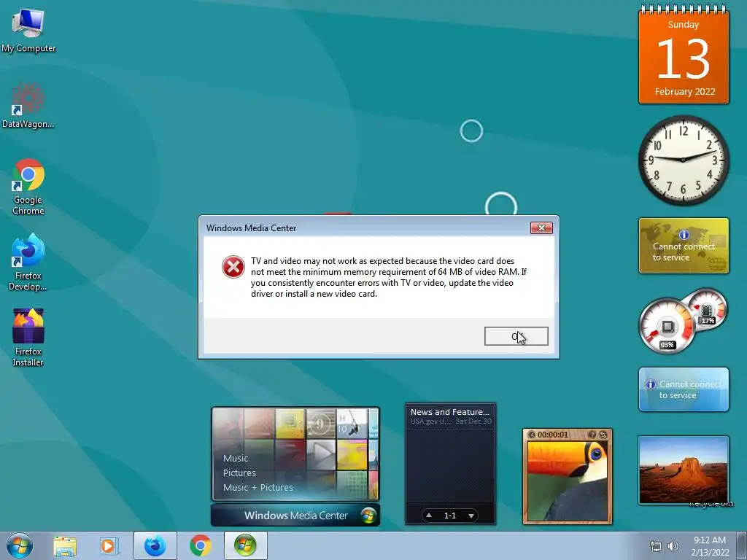Click the 00:00:01 timer on puzzle gadget
Image resolution: width=747 pixels, height=560 pixels.
(553, 435)
